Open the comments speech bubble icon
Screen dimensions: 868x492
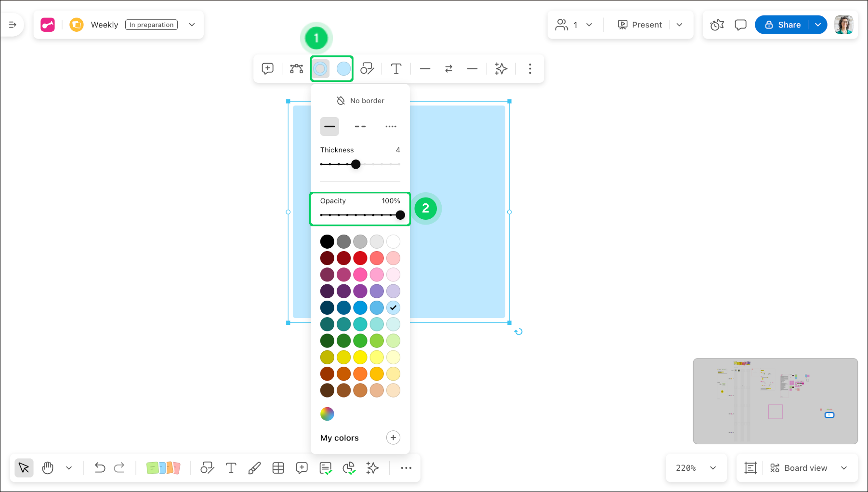pos(740,25)
